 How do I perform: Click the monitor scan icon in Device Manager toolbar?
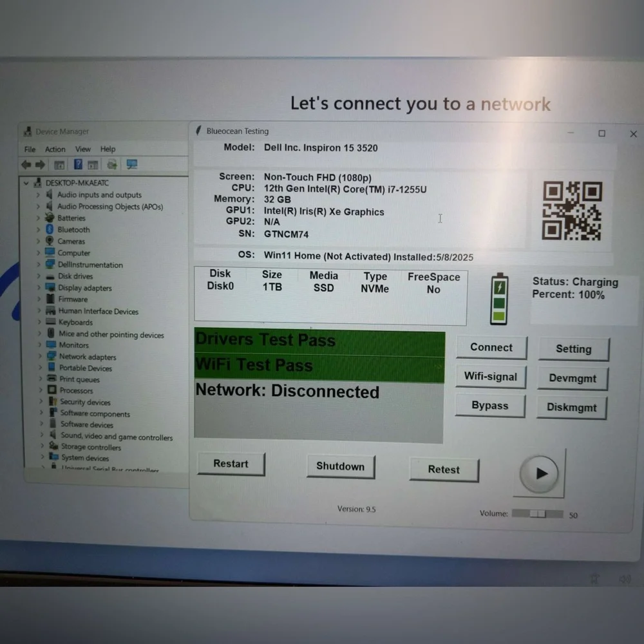pyautogui.click(x=132, y=165)
